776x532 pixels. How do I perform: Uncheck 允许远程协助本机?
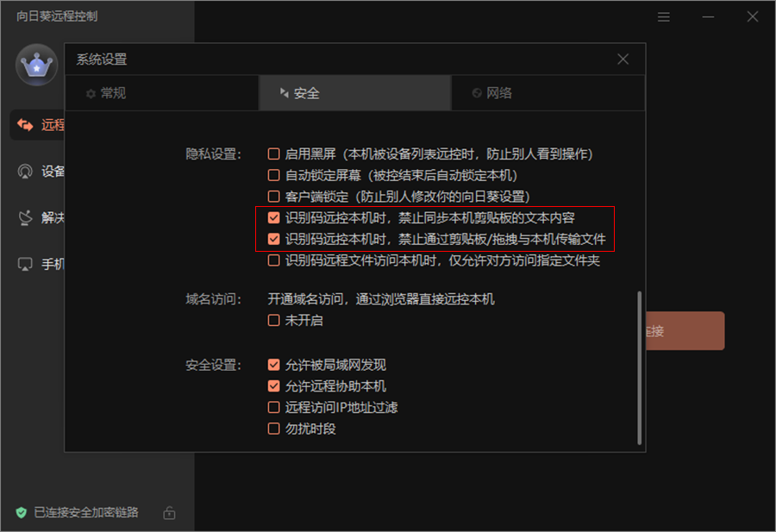pos(273,386)
